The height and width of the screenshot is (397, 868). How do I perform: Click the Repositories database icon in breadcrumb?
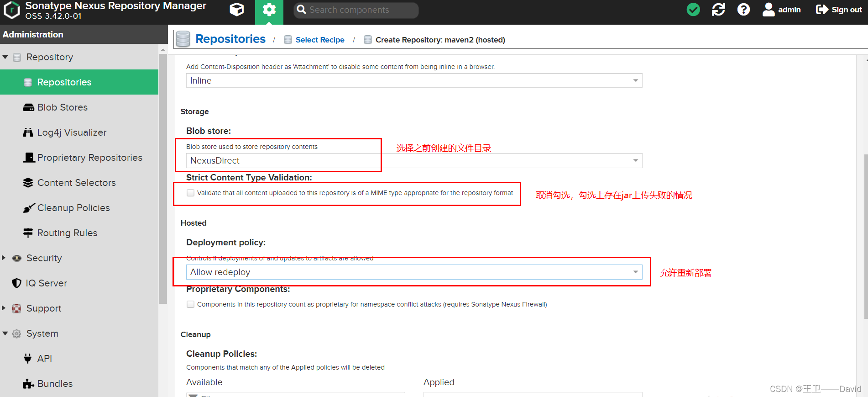183,39
